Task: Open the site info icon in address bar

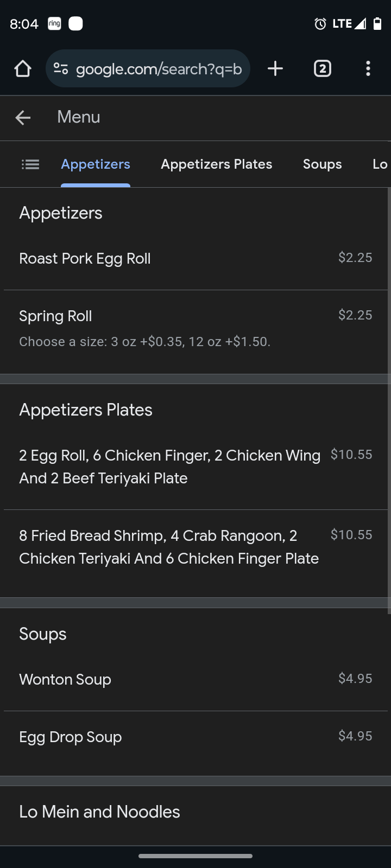Action: 61,69
